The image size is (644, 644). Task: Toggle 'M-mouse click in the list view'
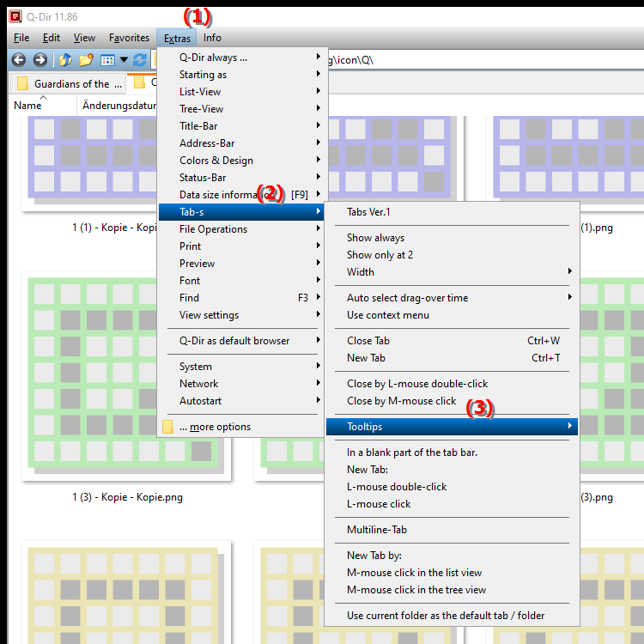pyautogui.click(x=452, y=573)
